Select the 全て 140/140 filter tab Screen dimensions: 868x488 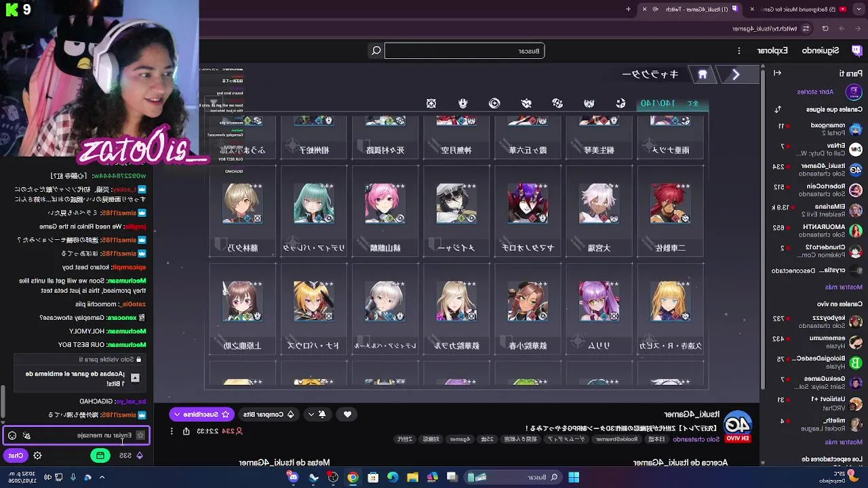[671, 103]
